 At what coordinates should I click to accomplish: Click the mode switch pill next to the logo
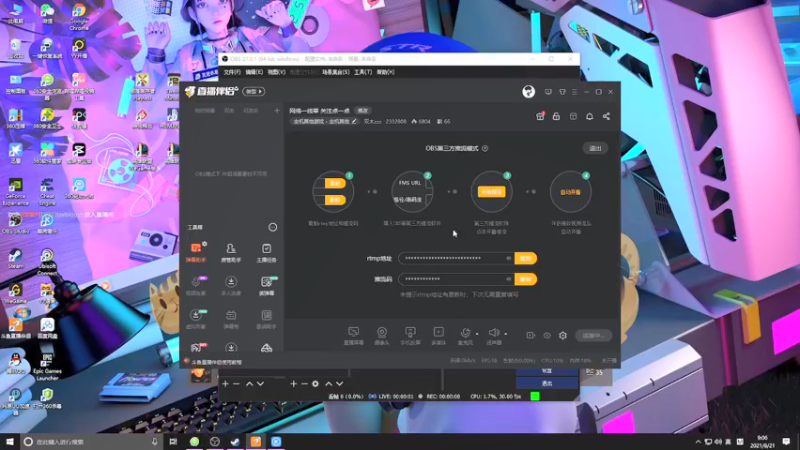tap(254, 91)
